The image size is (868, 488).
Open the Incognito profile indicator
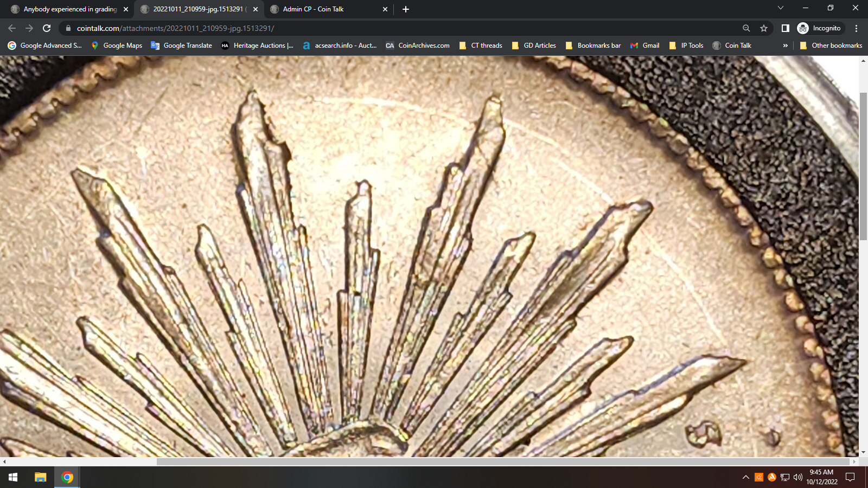(x=819, y=28)
